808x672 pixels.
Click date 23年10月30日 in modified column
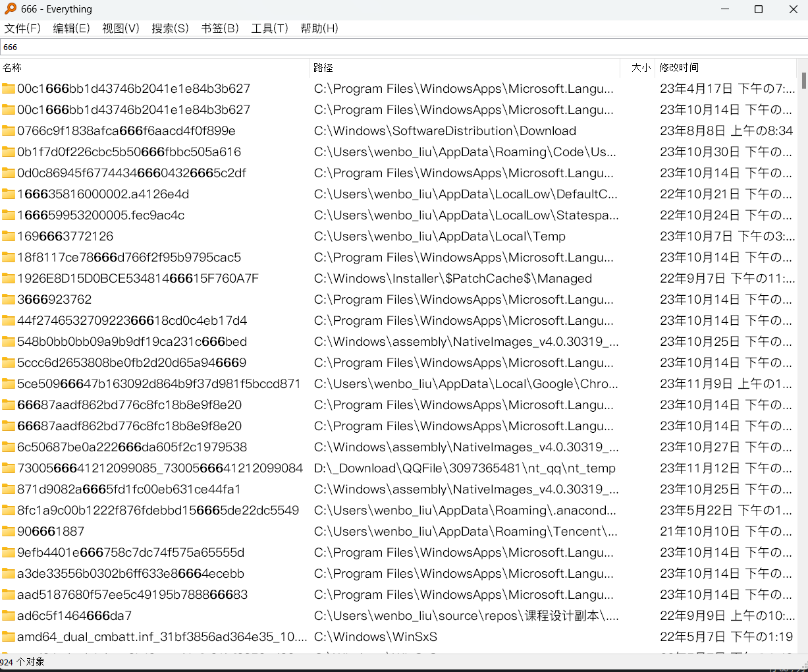[726, 152]
